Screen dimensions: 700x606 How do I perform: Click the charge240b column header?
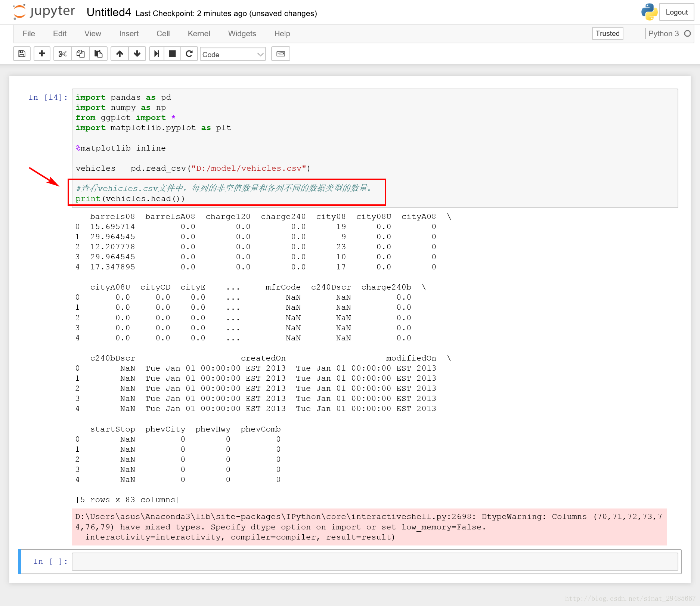[x=386, y=287]
